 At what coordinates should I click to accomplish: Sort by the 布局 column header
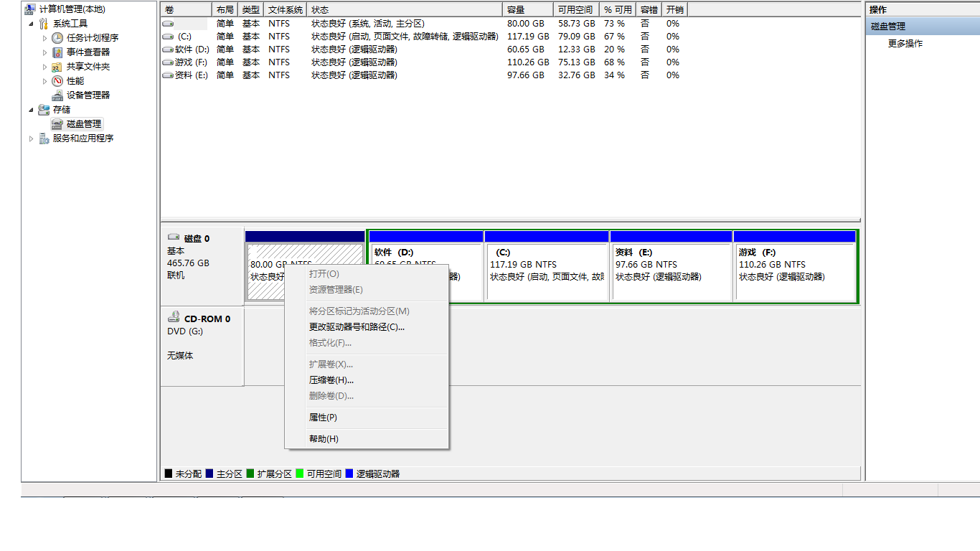click(x=225, y=10)
